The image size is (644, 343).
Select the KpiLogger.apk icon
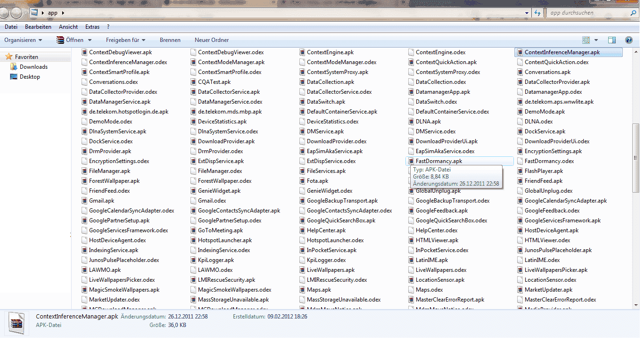[x=193, y=260]
